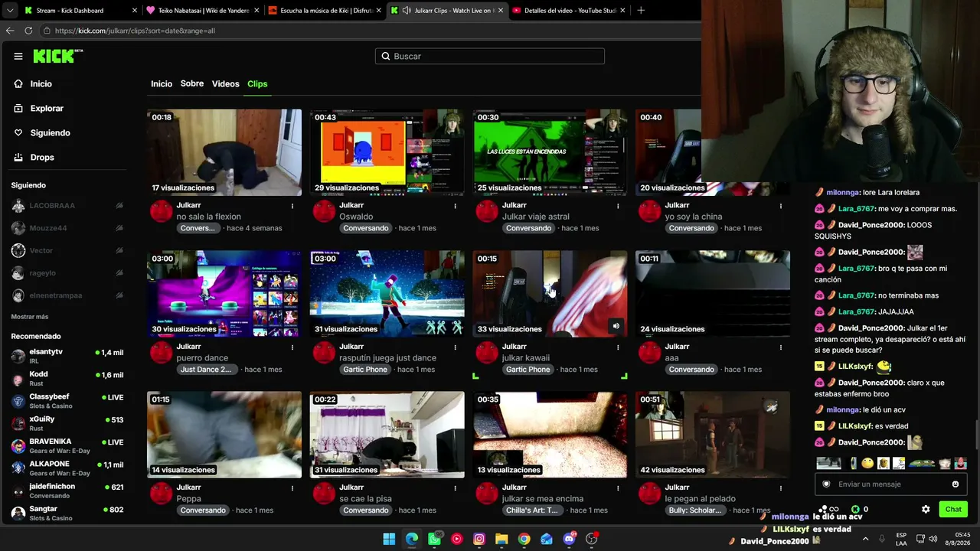Open Discord from the taskbar

pyautogui.click(x=569, y=539)
